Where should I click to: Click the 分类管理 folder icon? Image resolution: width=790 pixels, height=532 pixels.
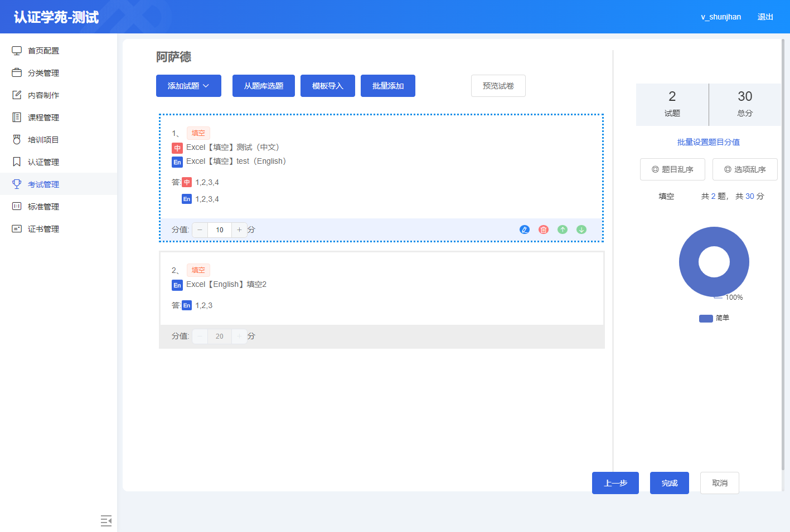[x=17, y=73]
